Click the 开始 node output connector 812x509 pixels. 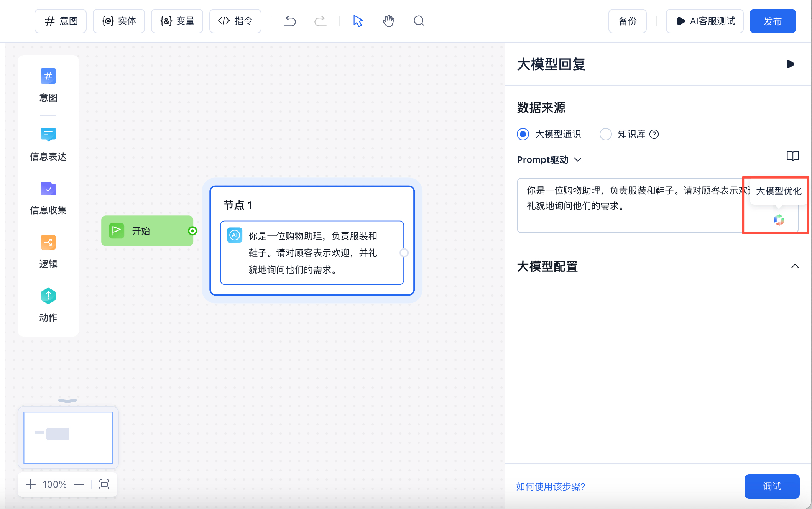point(192,231)
